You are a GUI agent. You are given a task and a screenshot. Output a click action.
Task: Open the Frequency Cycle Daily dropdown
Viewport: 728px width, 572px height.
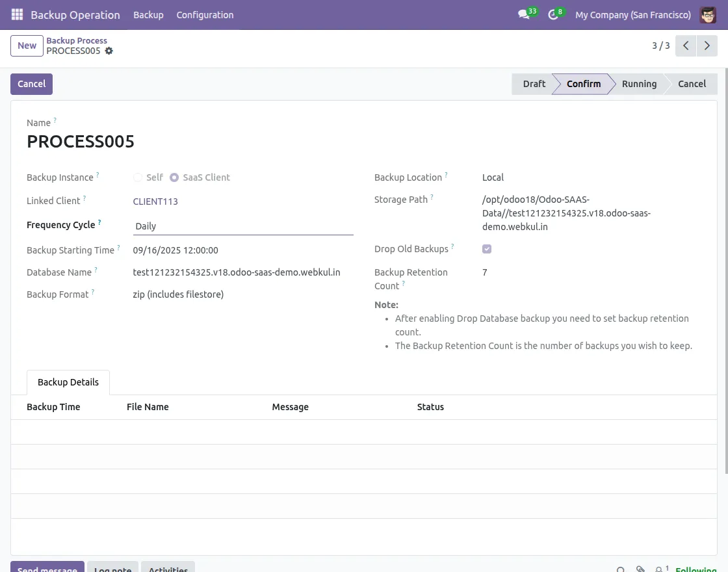point(243,226)
